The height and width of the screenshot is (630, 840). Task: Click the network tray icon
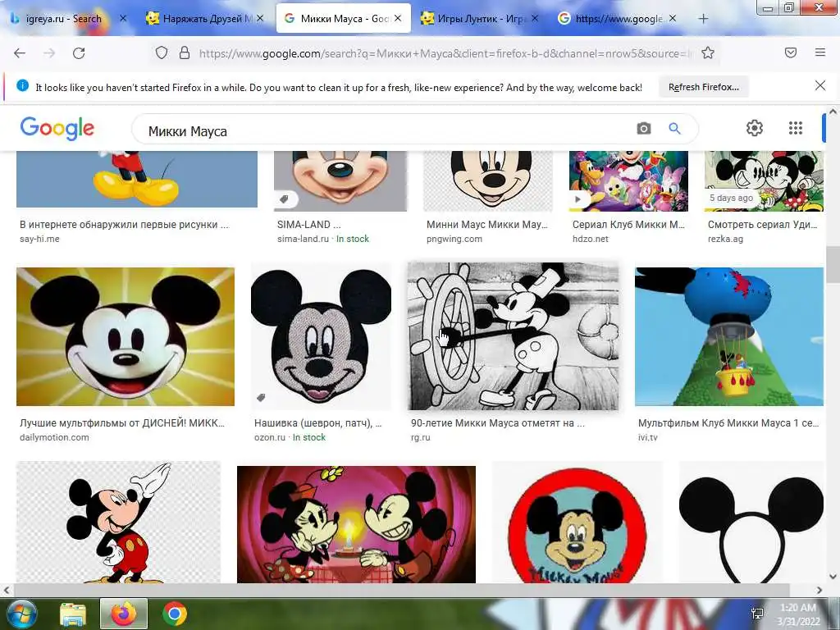click(757, 614)
